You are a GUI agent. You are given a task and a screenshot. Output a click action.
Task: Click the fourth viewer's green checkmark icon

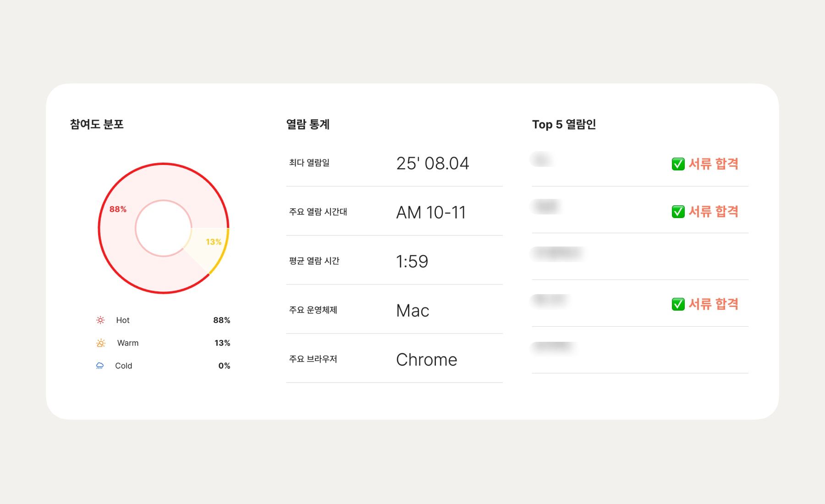tap(678, 304)
